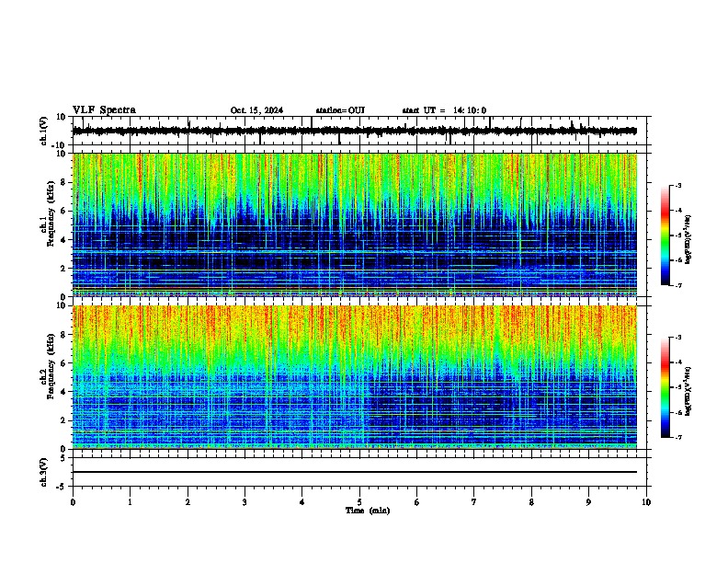
Task: Click the "station=OUI" label
Action: point(340,110)
